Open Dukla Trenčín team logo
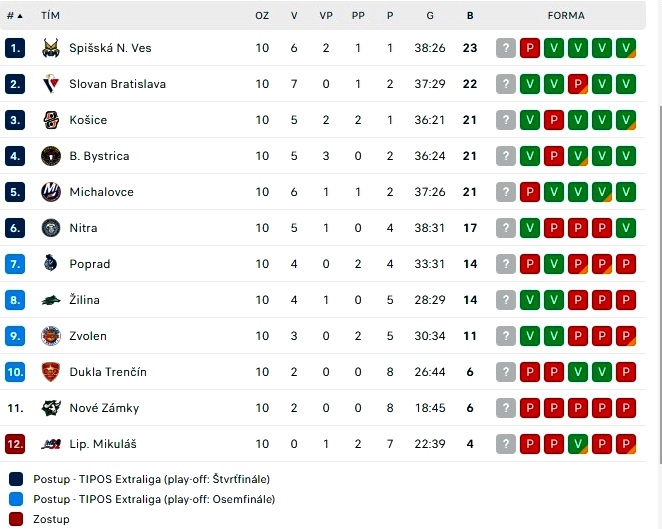 click(x=51, y=372)
